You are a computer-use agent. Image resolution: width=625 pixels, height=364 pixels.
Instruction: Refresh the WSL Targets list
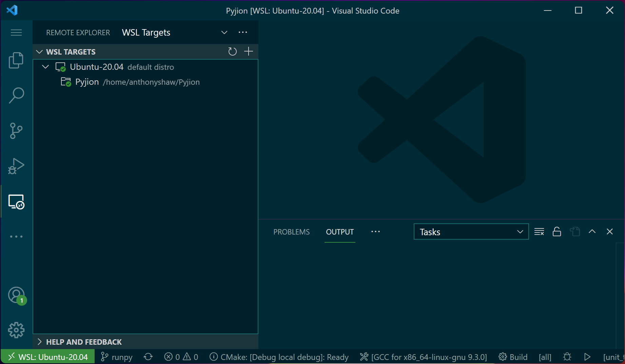232,52
